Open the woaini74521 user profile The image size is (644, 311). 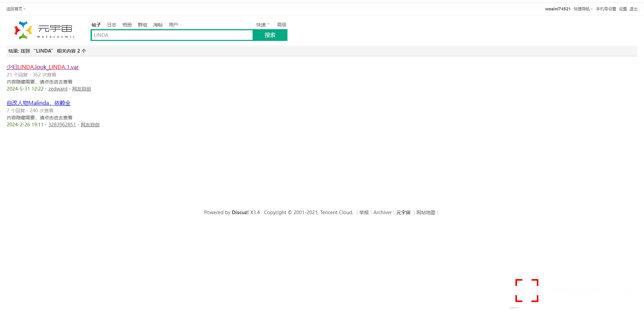click(x=557, y=9)
